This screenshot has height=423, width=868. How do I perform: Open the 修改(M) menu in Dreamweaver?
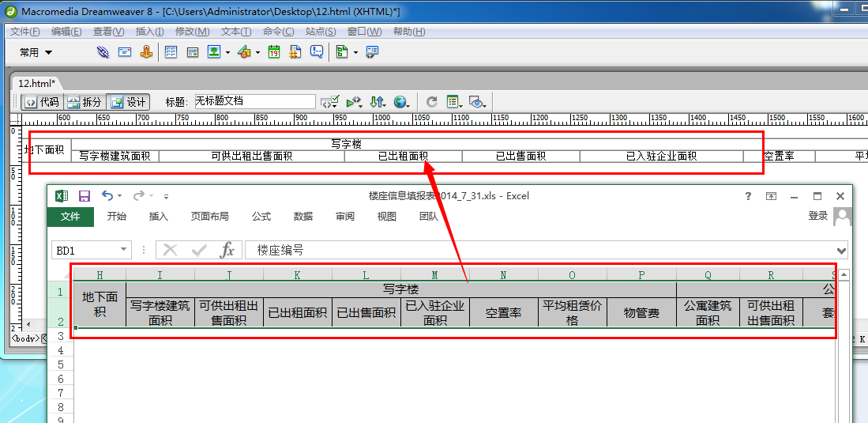(x=192, y=32)
